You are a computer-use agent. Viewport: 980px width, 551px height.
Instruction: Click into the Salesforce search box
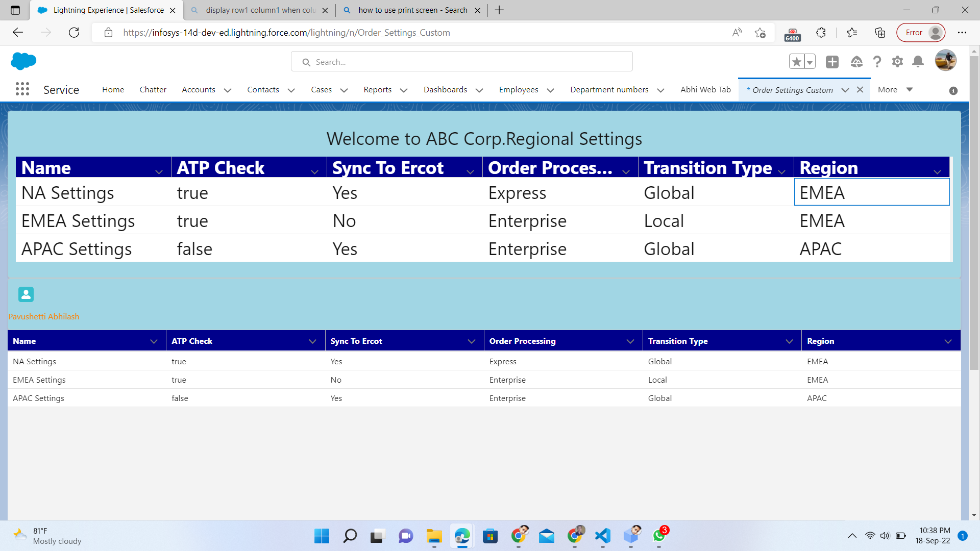click(x=462, y=62)
